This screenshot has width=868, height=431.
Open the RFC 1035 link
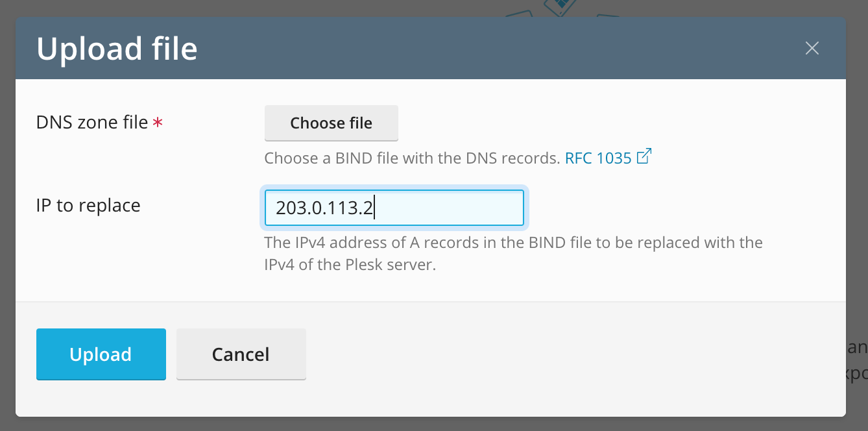coord(598,158)
